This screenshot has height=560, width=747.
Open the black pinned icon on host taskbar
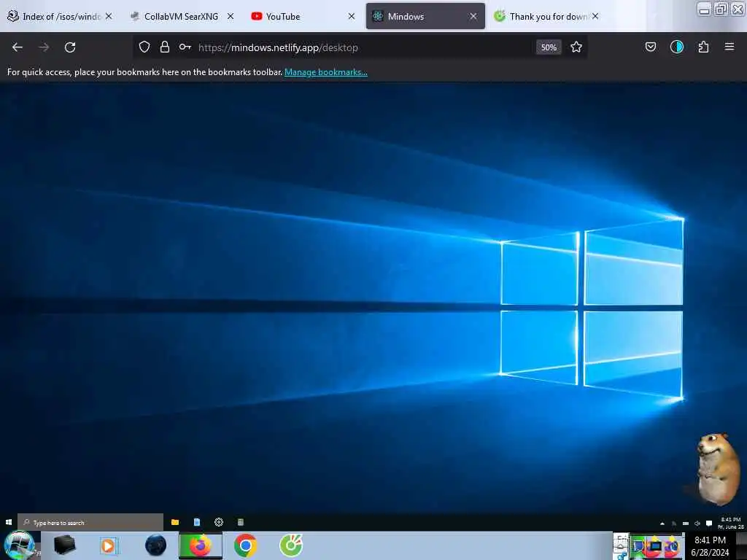[x=64, y=545]
